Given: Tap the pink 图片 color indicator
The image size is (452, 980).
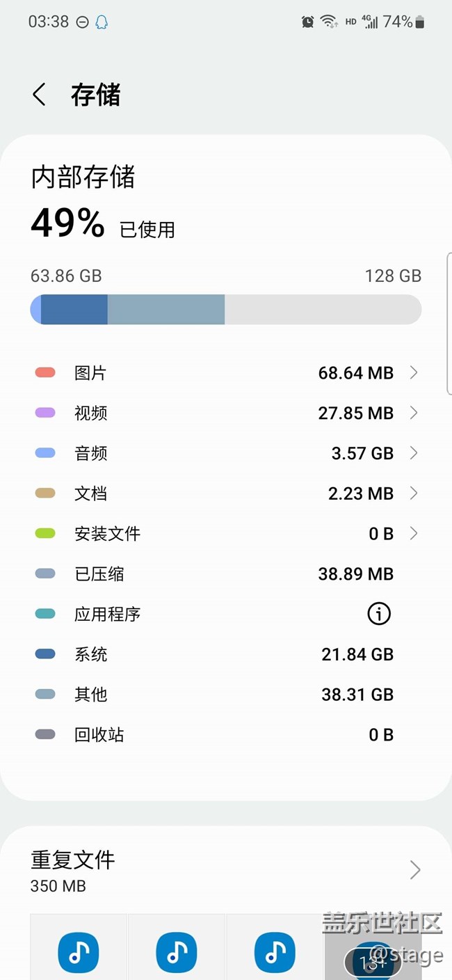Looking at the screenshot, I should (45, 373).
